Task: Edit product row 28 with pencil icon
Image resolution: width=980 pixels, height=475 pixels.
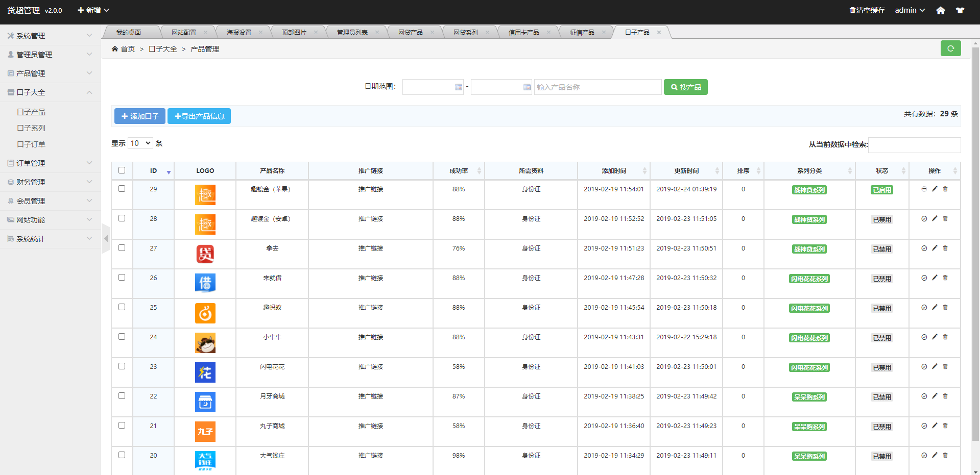Action: click(935, 218)
